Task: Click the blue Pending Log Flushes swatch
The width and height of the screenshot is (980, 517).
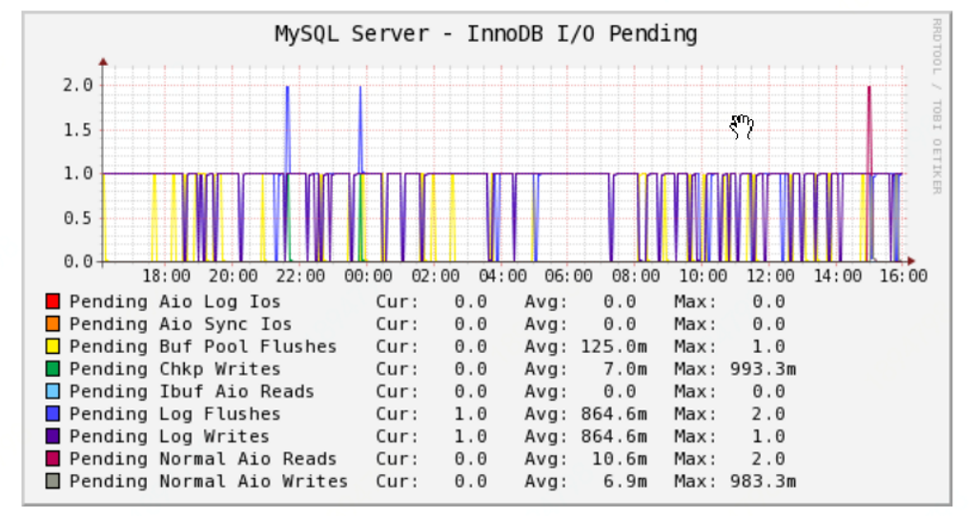Action: click(x=52, y=414)
